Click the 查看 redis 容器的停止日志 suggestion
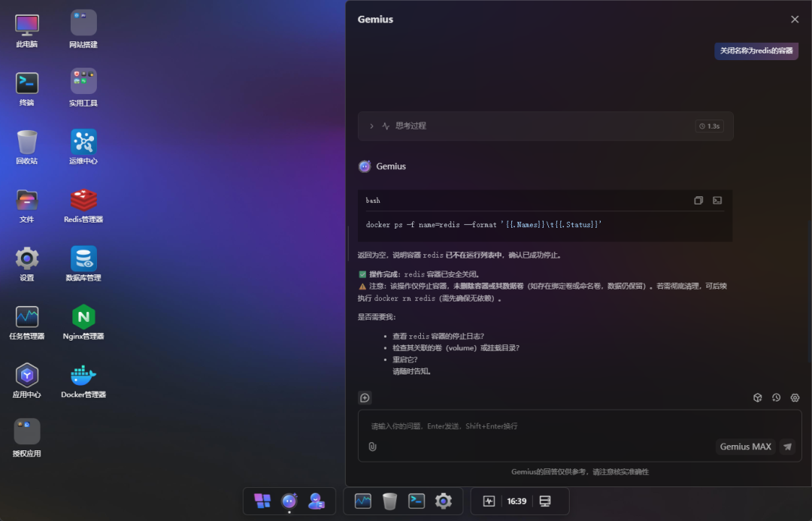 (438, 336)
